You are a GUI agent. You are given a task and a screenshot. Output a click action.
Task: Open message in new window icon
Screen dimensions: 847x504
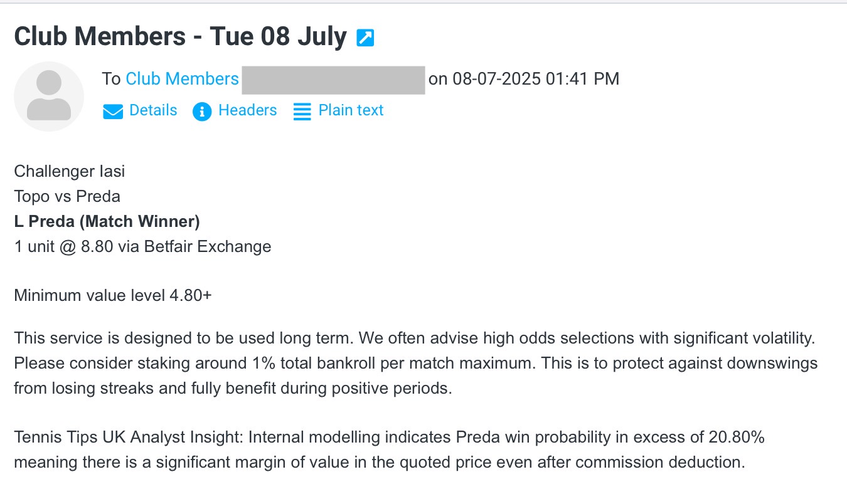coord(365,38)
